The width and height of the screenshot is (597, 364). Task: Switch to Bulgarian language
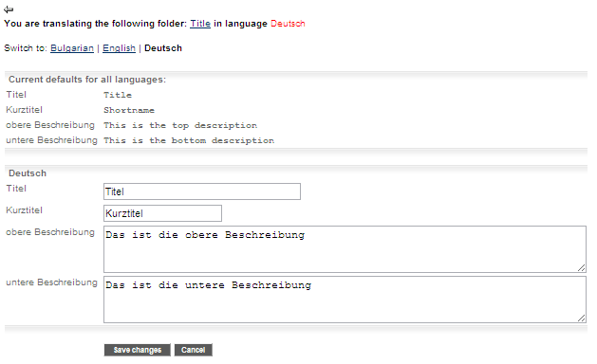(72, 48)
